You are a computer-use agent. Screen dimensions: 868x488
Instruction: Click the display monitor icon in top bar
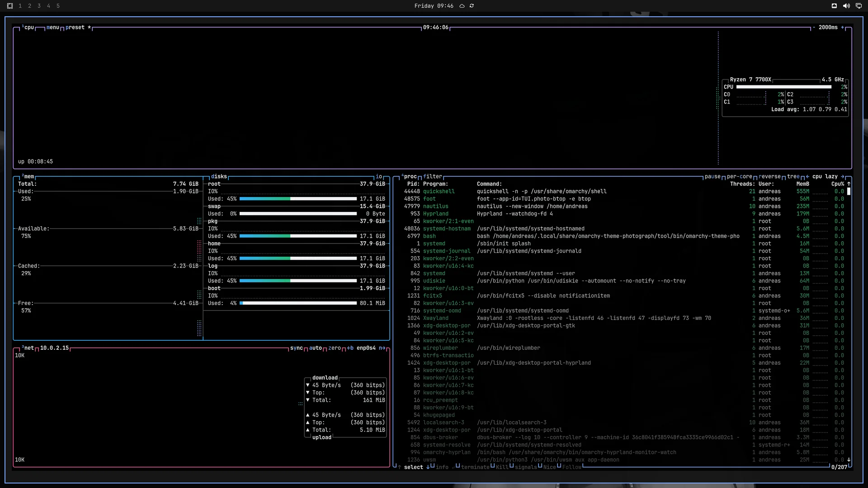859,6
